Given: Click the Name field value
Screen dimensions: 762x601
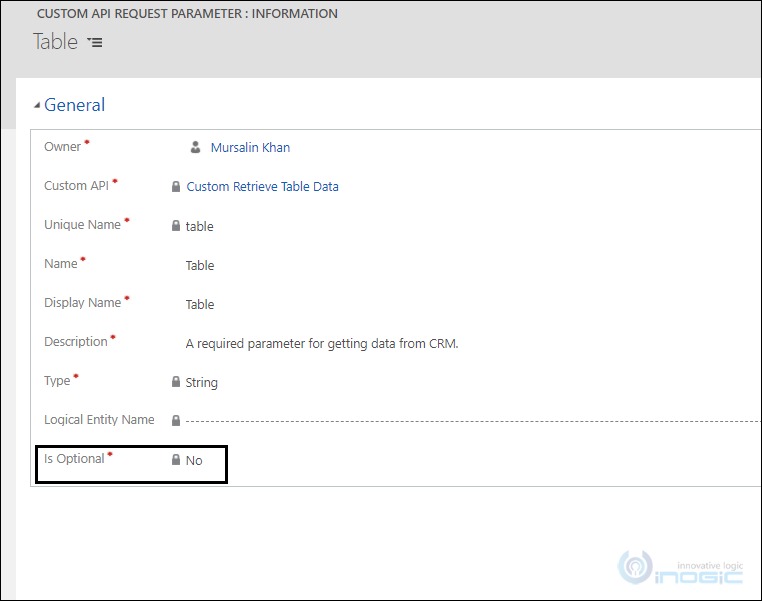Looking at the screenshot, I should pos(200,266).
